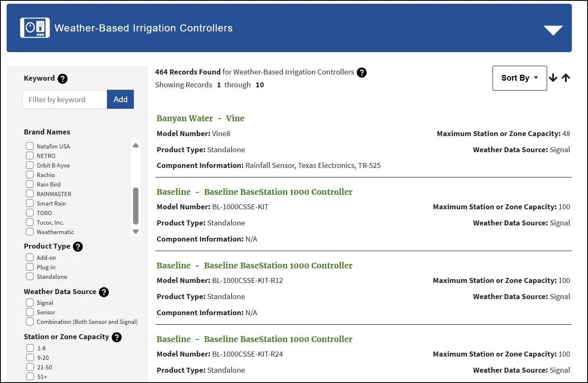Check the TORO brand checkbox
The width and height of the screenshot is (588, 383).
tap(30, 213)
